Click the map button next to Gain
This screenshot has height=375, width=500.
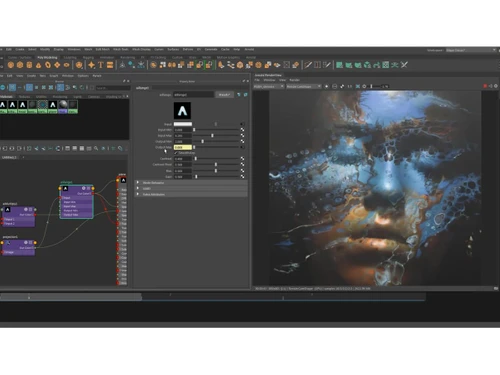point(242,177)
